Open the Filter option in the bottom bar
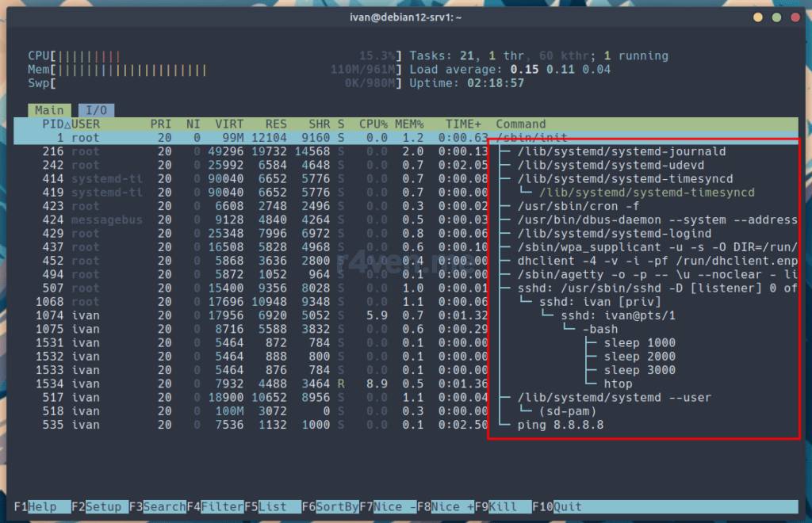 [222, 506]
